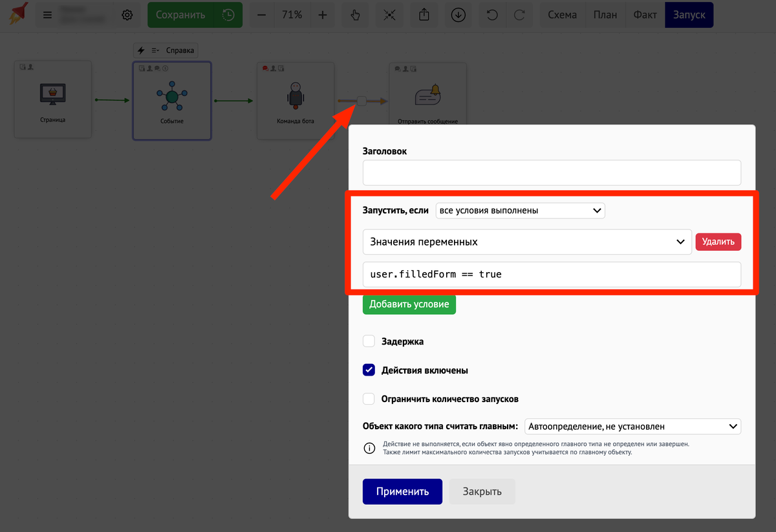
Task: Click the 71% zoom value
Action: tap(292, 15)
